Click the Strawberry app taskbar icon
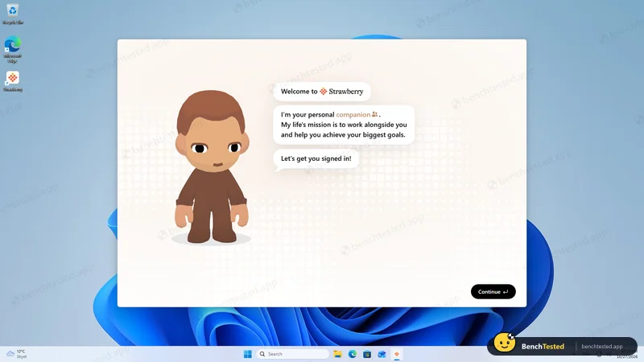This screenshot has height=362, width=644. click(396, 354)
